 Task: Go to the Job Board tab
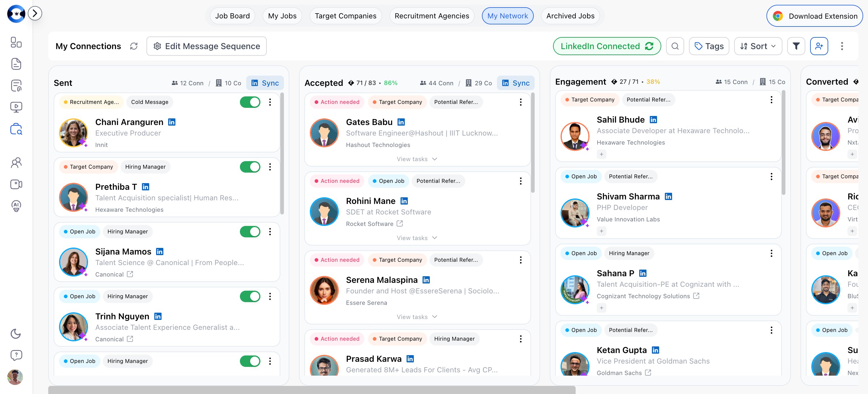tap(232, 16)
